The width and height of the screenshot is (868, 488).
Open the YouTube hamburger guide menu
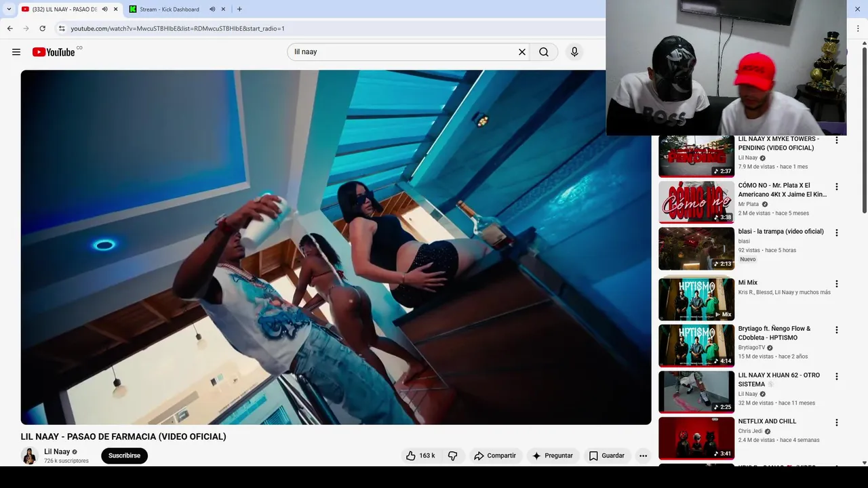point(16,52)
